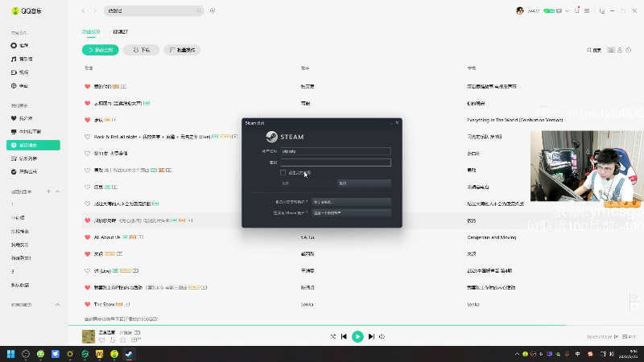644x362 pixels.
Task: Click the Steam account name field
Action: (x=336, y=151)
